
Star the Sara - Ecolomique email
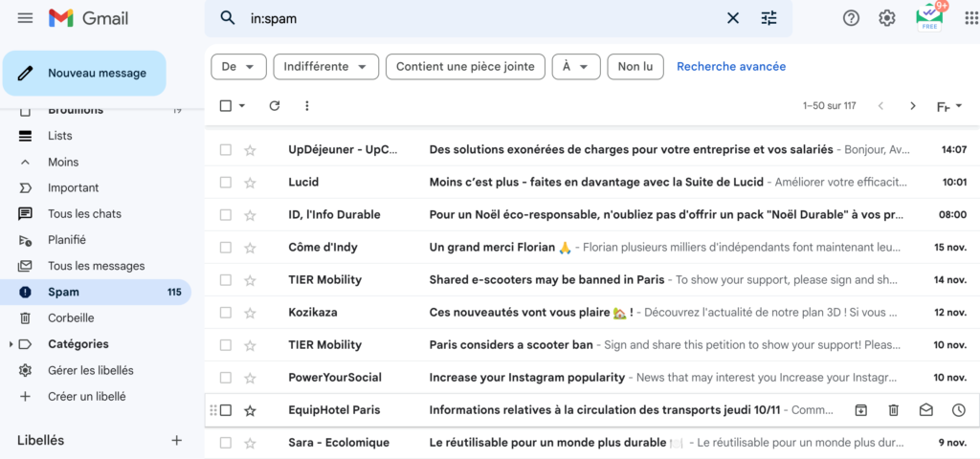(x=250, y=443)
